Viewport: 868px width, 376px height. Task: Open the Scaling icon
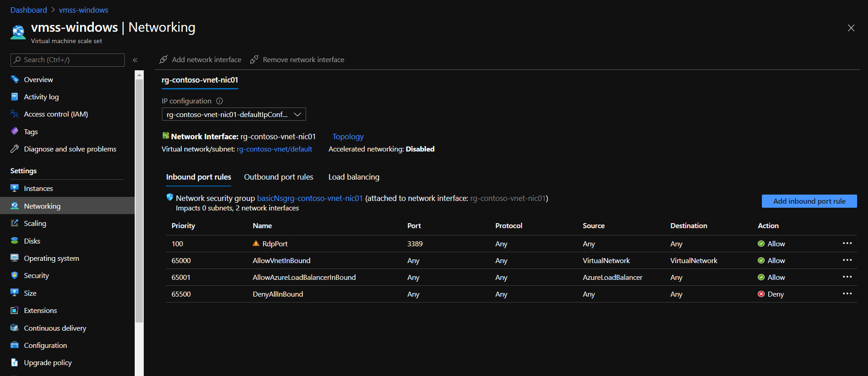click(x=15, y=223)
